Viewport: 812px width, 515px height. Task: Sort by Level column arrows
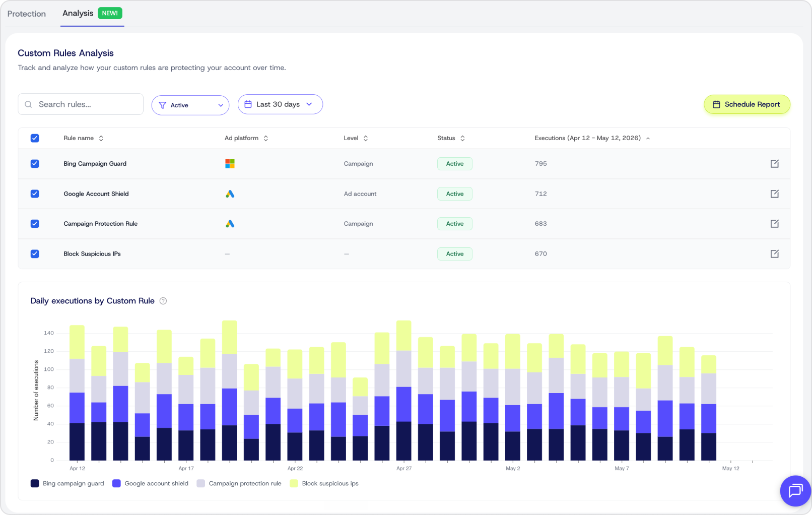tap(366, 138)
